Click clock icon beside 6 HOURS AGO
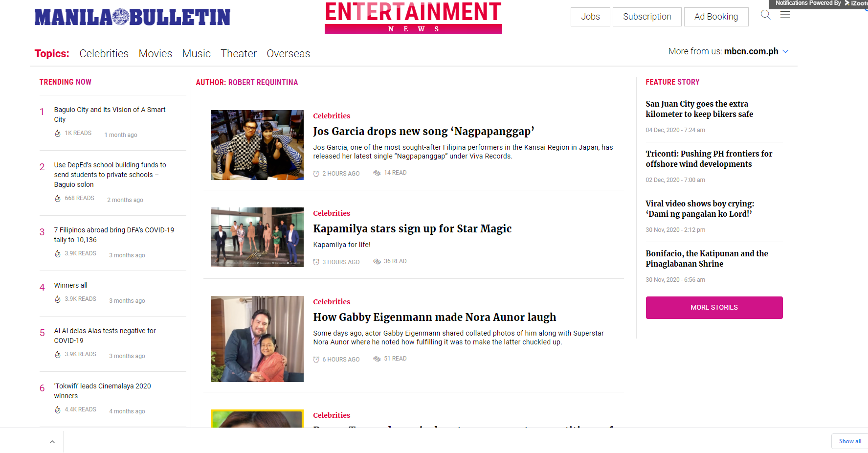Viewport: 868px width, 453px height. pyautogui.click(x=316, y=360)
